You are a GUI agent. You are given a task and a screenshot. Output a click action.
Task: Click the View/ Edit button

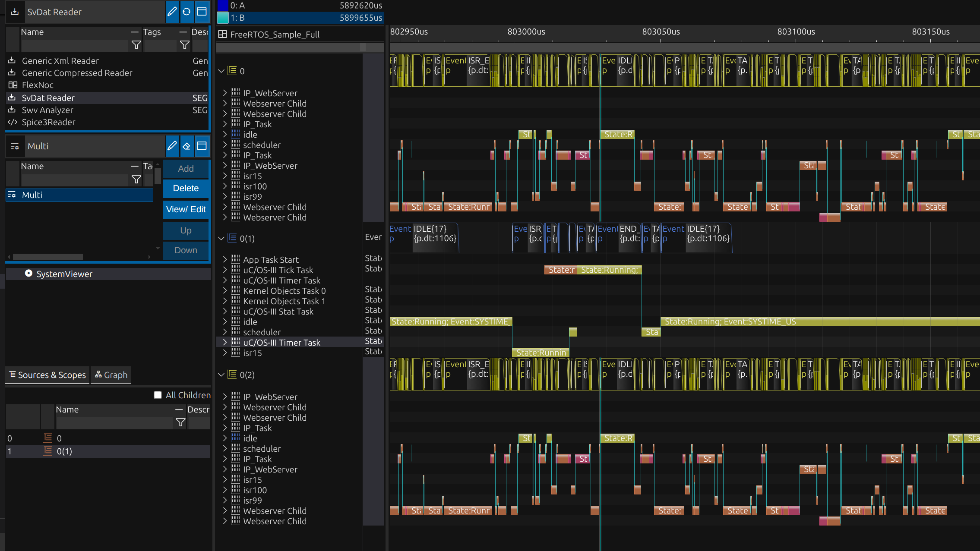(x=186, y=209)
